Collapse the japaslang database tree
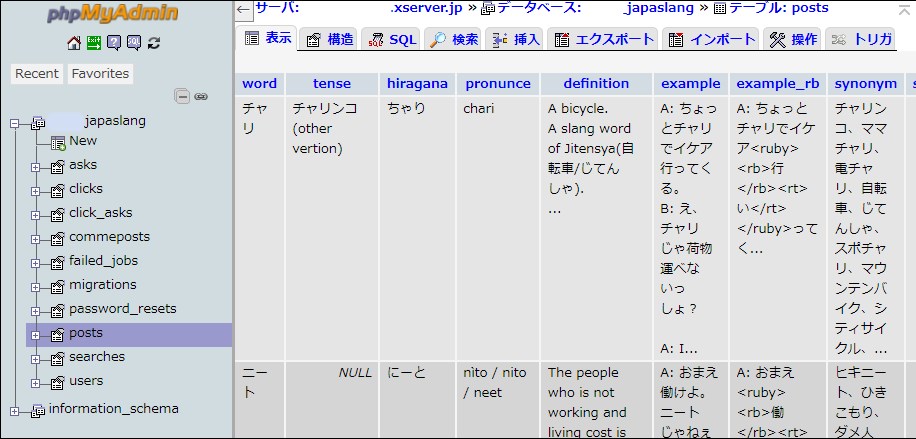This screenshot has width=916, height=439. click(x=15, y=123)
